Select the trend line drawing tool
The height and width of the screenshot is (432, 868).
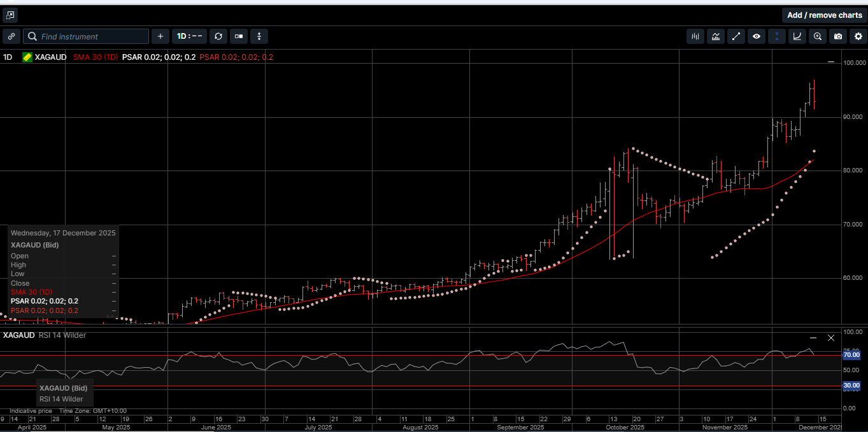(736, 36)
